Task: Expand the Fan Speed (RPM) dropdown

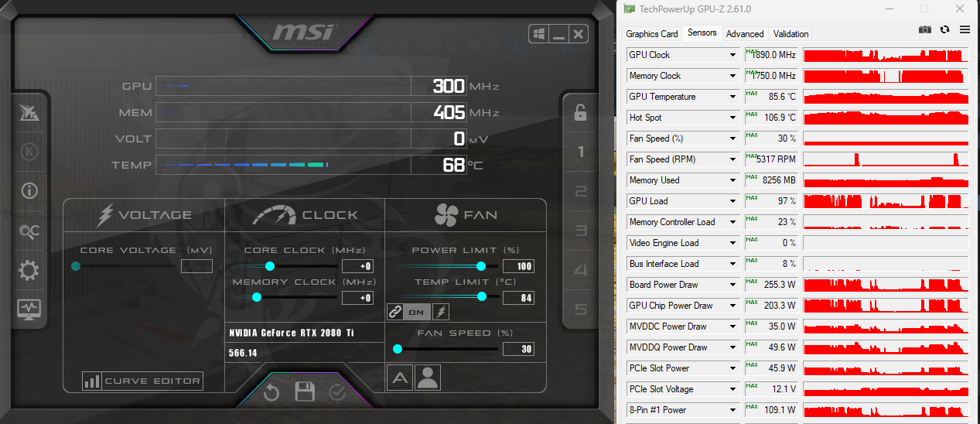Action: pos(732,159)
